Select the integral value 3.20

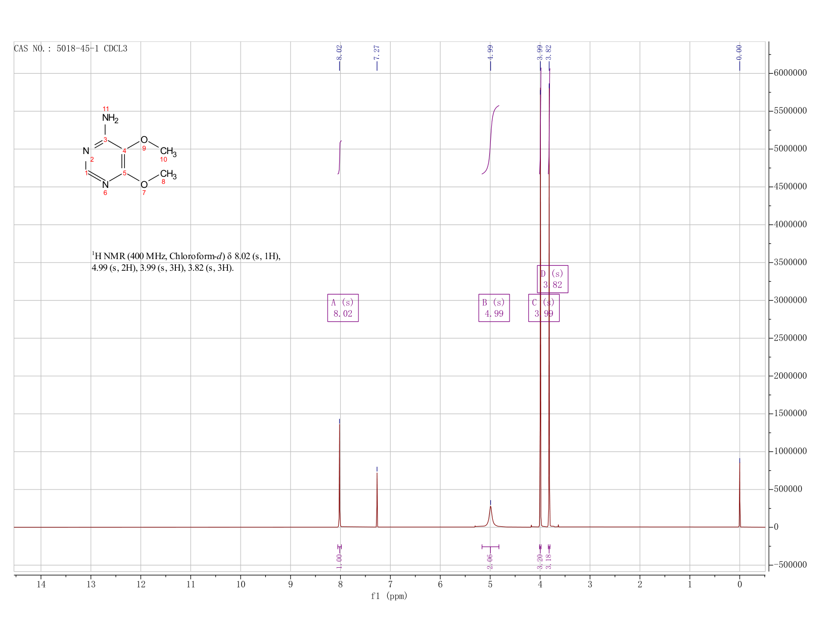tap(540, 561)
